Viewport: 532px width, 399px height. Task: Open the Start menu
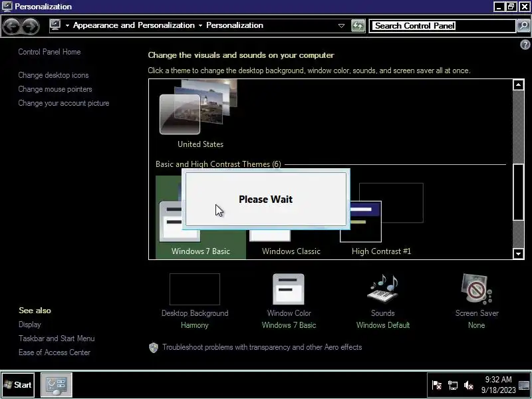point(18,385)
